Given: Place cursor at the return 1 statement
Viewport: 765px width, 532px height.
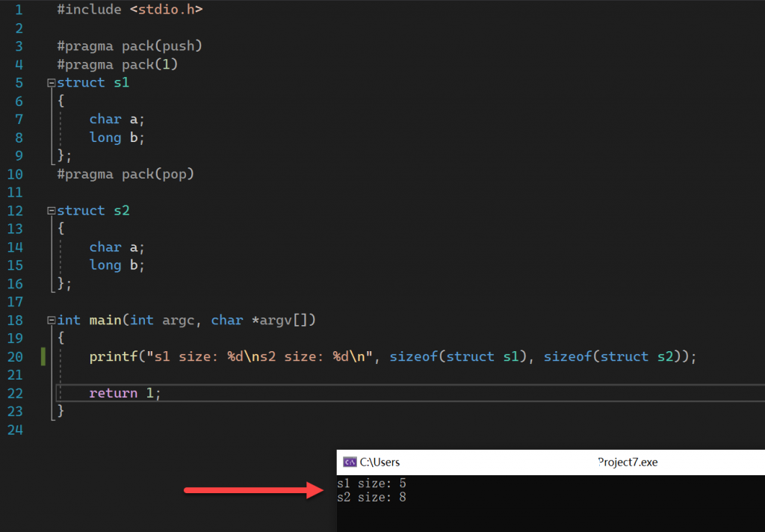Looking at the screenshot, I should click(x=124, y=393).
